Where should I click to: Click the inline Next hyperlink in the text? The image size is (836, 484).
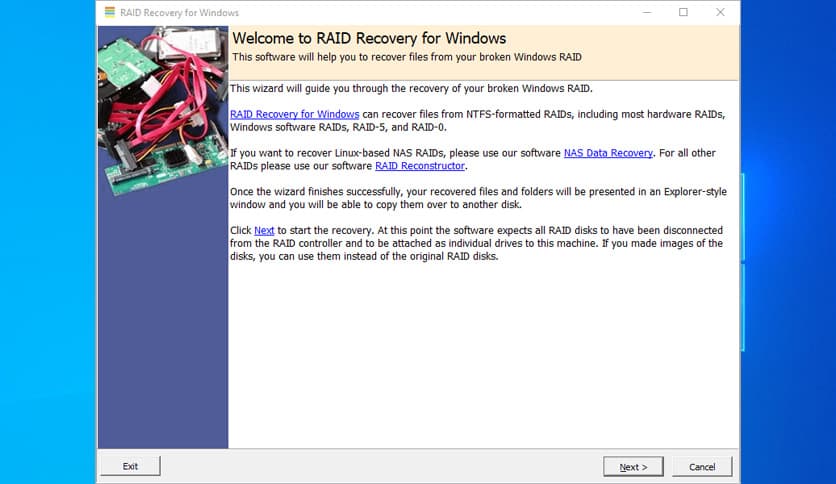(x=264, y=230)
